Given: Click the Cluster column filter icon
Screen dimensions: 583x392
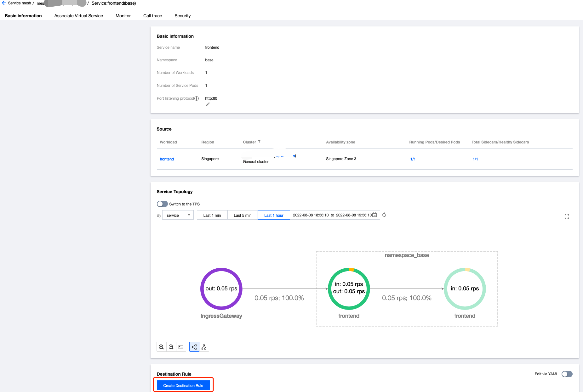Looking at the screenshot, I should tap(259, 142).
